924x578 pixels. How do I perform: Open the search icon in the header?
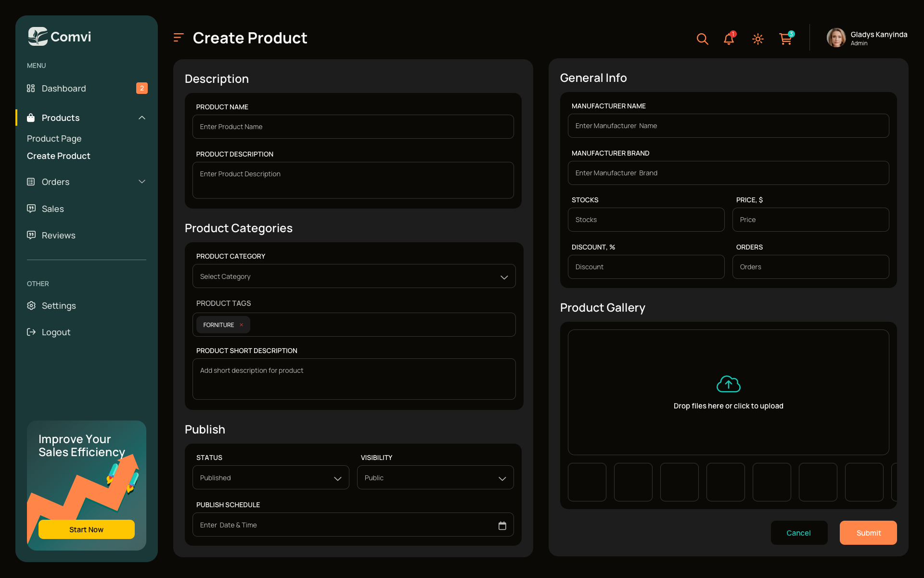pos(702,39)
